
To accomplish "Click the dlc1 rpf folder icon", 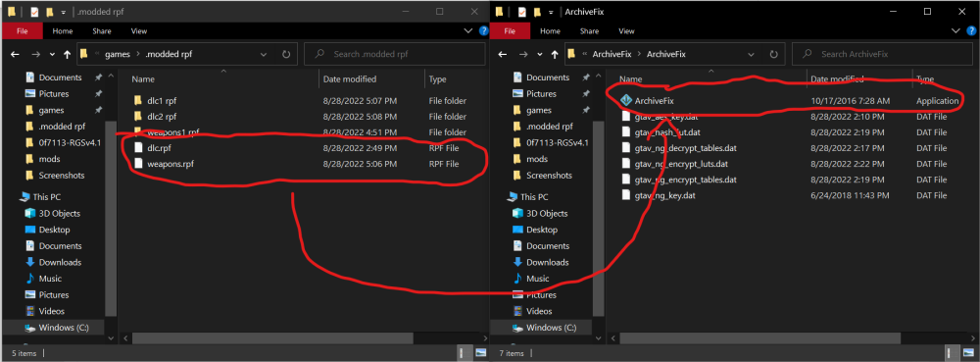I will [x=138, y=100].
